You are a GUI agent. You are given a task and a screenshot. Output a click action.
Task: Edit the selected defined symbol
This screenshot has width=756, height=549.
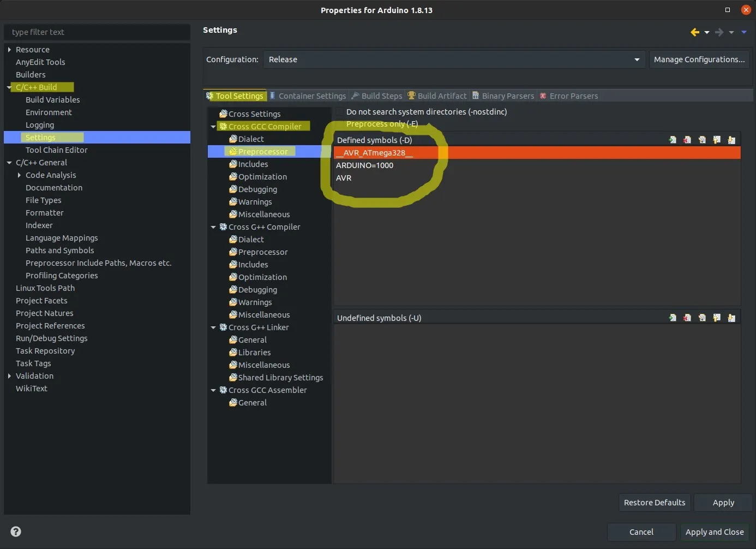click(702, 140)
